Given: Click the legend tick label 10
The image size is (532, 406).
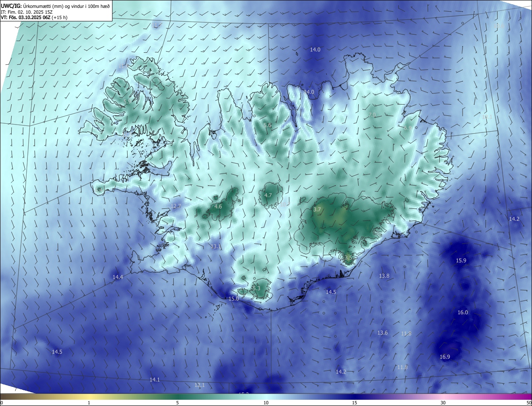Looking at the screenshot, I should click(x=266, y=403).
